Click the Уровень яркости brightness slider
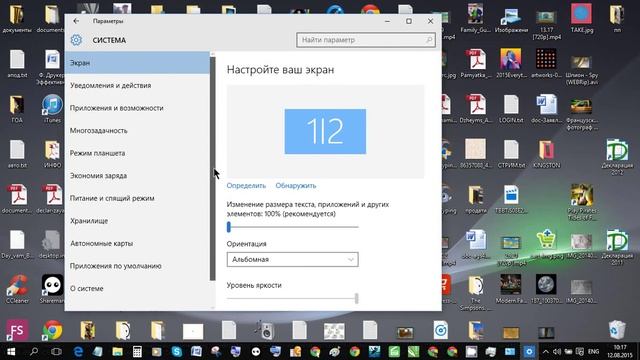Viewport: 640px width, 360px height. pos(293,298)
